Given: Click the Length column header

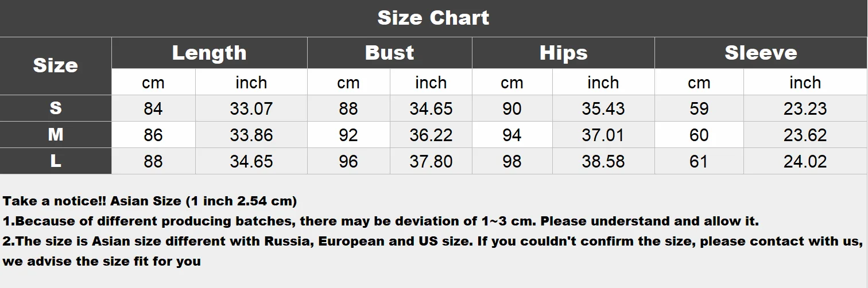Looking at the screenshot, I should (x=210, y=53).
